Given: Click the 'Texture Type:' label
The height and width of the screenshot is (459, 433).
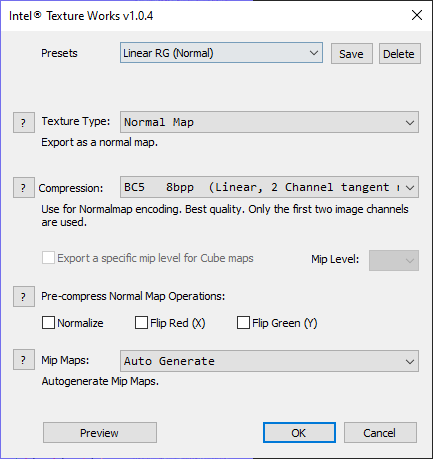Looking at the screenshot, I should coord(76,121).
